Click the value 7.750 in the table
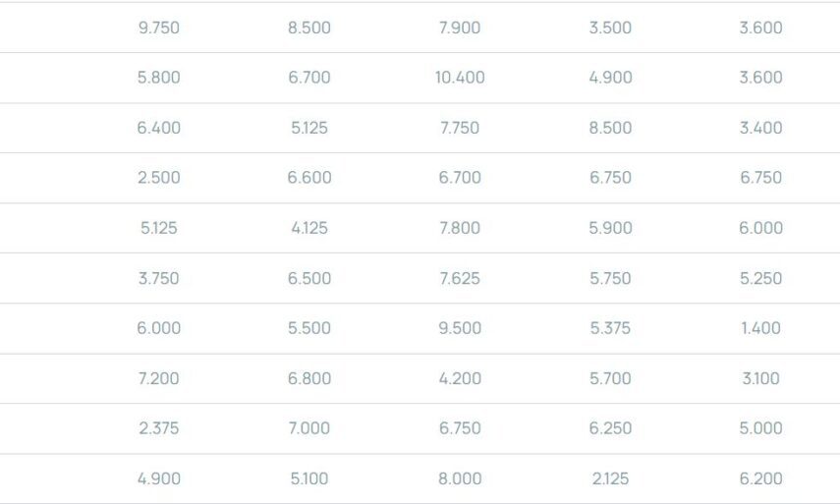This screenshot has width=840, height=504. coord(460,128)
